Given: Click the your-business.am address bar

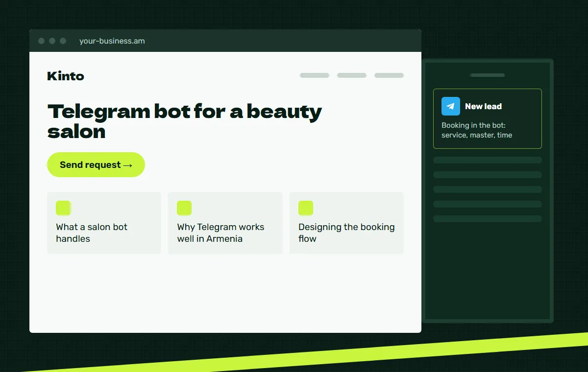Looking at the screenshot, I should coord(112,41).
